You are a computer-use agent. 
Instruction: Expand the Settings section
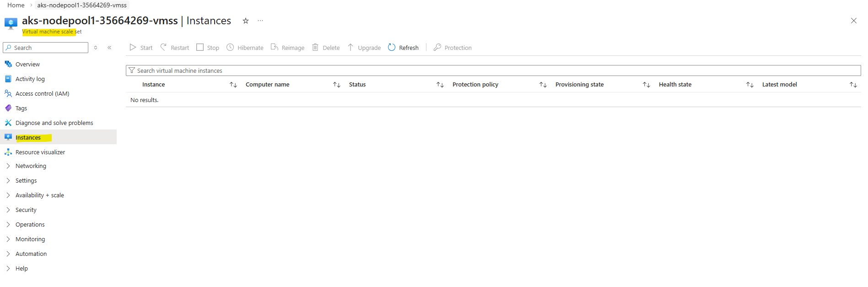[8, 180]
